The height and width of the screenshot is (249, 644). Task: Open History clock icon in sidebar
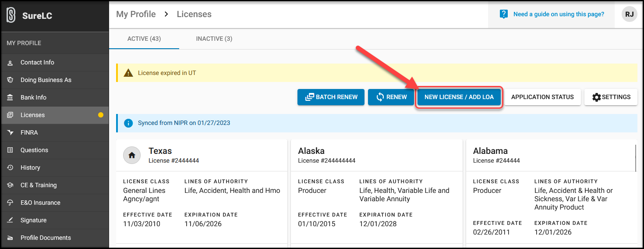pos(11,168)
